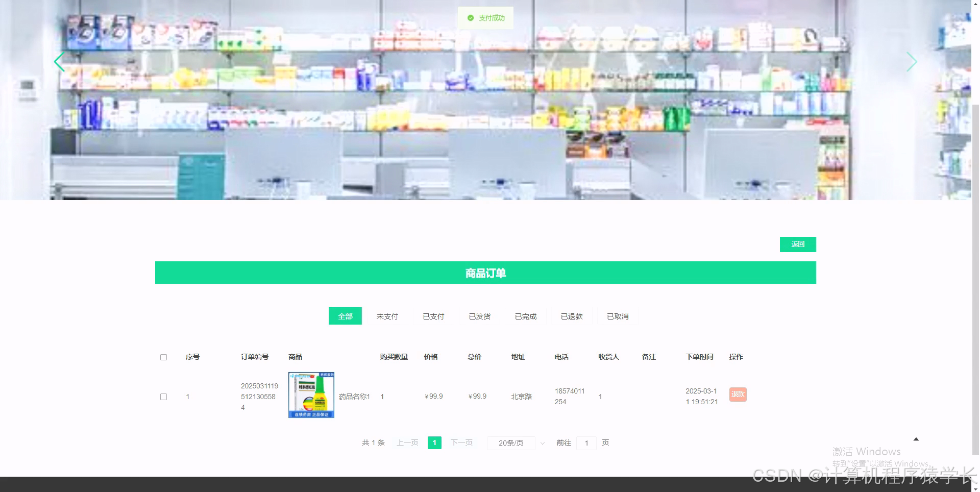Image resolution: width=980 pixels, height=492 pixels.
Task: Click the scrollbar down arrow at bottom
Action: click(975, 488)
